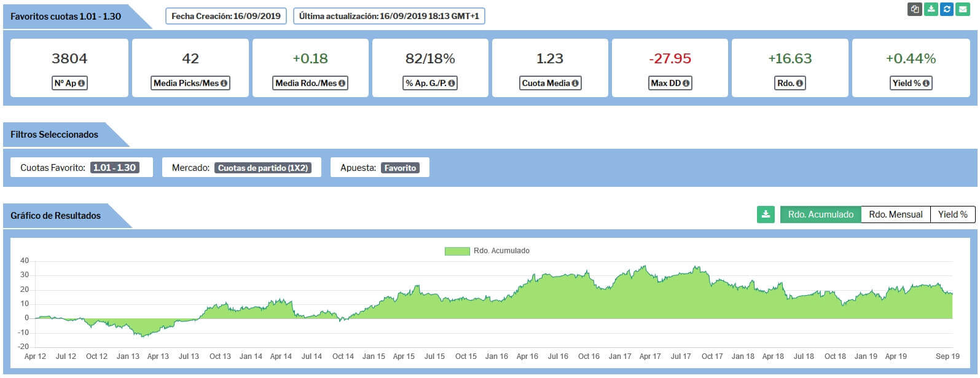Click the Favorito bet type badge
Viewport: 980px width, 378px height.
[400, 168]
